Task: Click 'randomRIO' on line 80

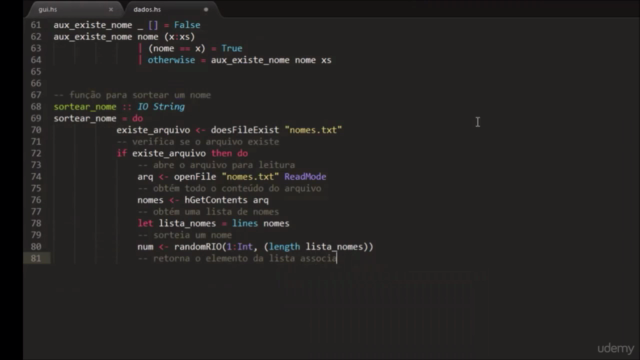Action: coord(198,247)
